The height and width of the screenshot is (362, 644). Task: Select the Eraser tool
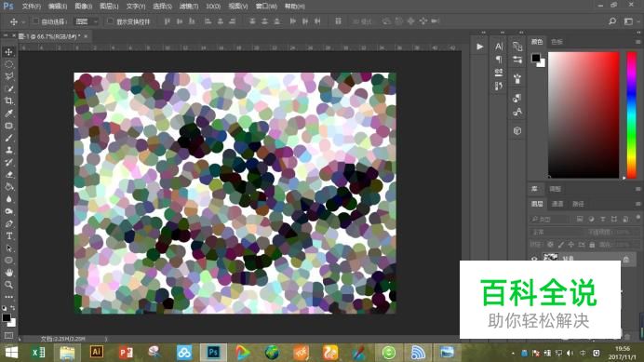point(8,175)
